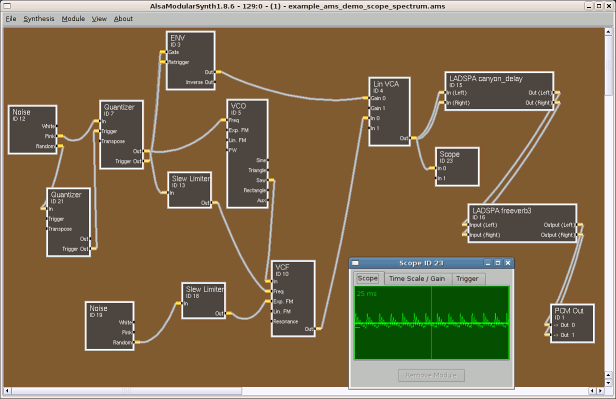Click the VCO Saw output port
616x399 pixels.
click(x=270, y=180)
